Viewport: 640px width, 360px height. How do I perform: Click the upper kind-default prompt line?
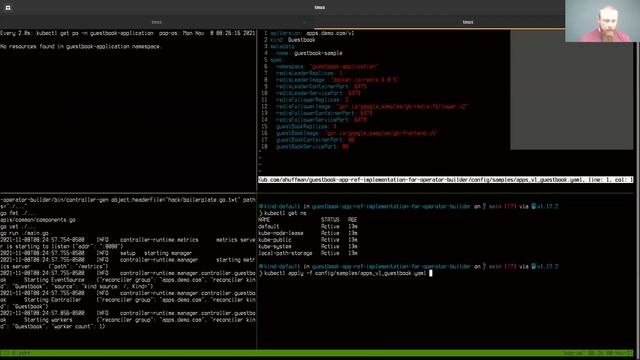(408, 207)
